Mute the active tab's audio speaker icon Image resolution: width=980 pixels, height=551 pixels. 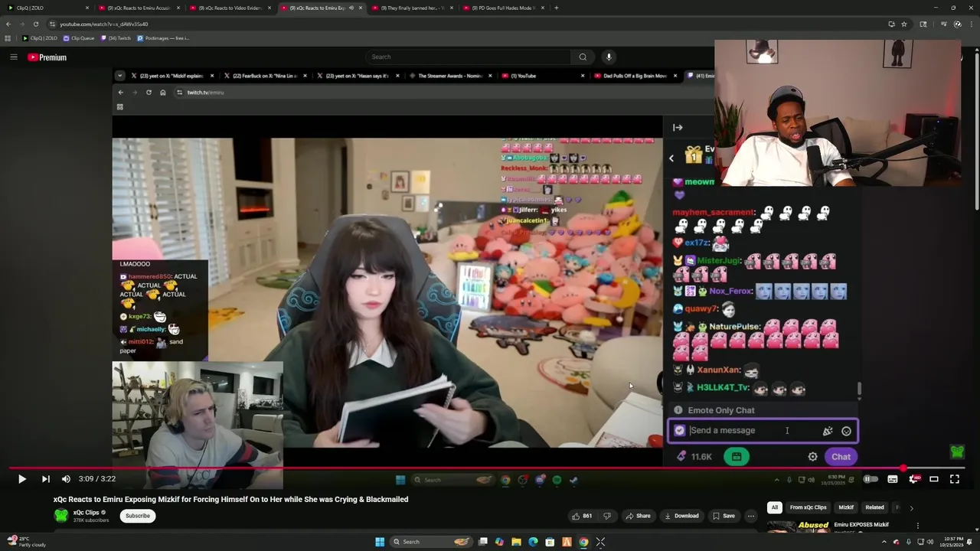[351, 8]
